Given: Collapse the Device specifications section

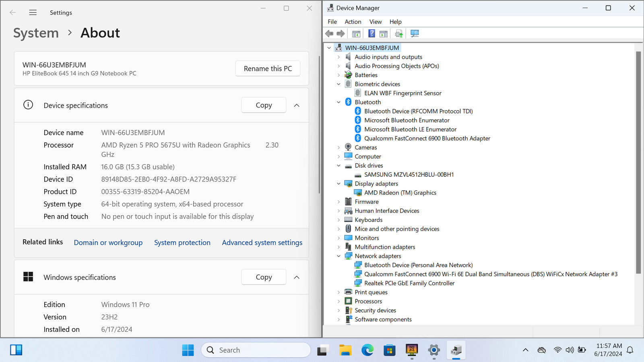Looking at the screenshot, I should coord(297,105).
